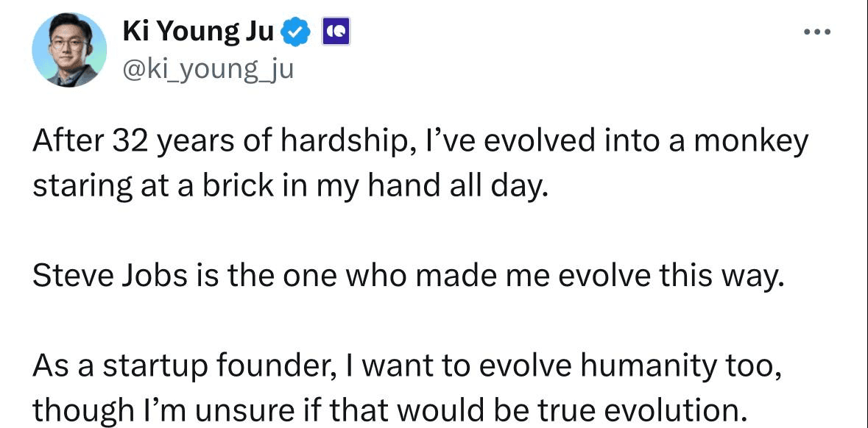Open the @ki_young_ju handle link
Viewport: 868px width, 428px height.
point(207,70)
